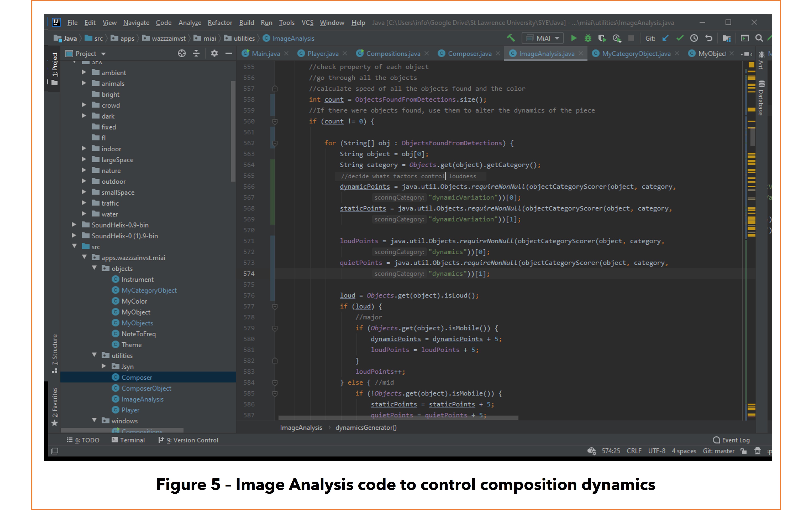Toggle the read-only lock icon in status bar
This screenshot has height=510, width=812.
click(743, 451)
